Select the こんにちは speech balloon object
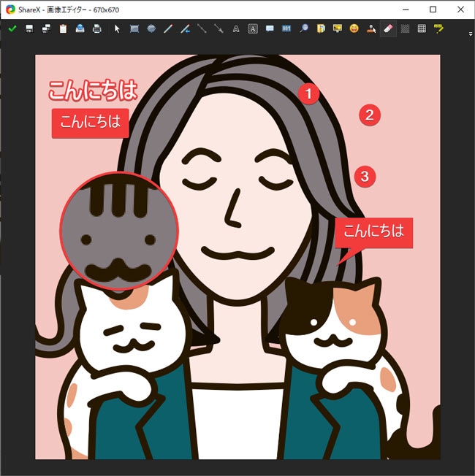475x476 pixels. click(x=374, y=233)
